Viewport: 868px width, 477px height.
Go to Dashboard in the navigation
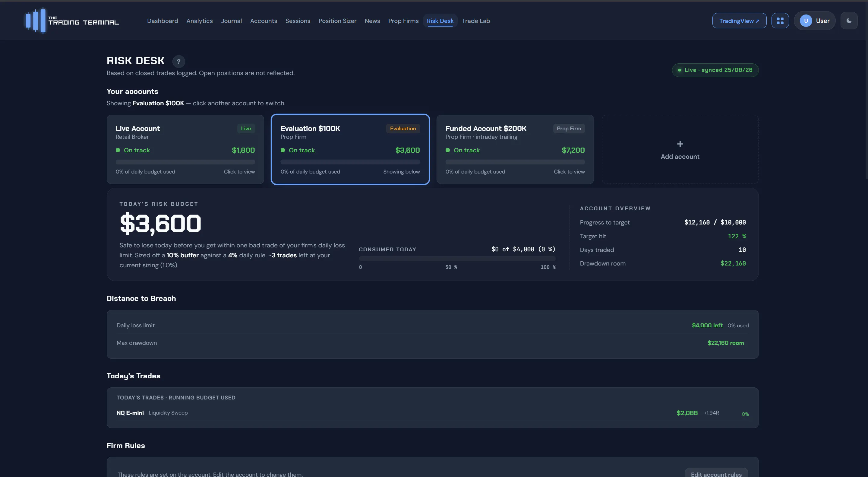[x=163, y=21]
